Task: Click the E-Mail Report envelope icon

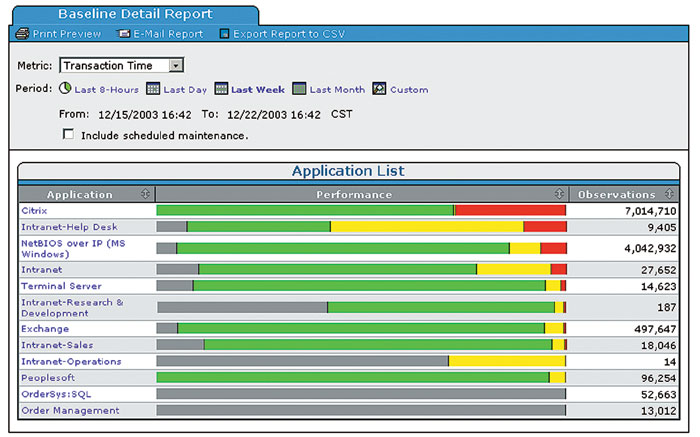Action: [x=124, y=33]
